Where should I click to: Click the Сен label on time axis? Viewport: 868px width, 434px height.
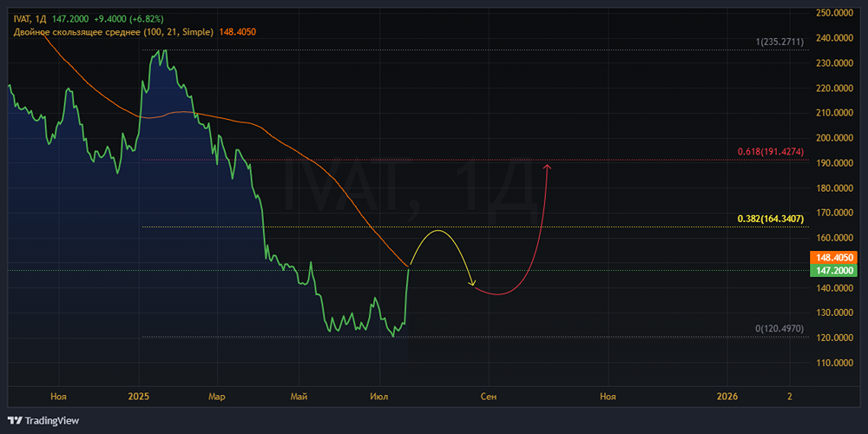pyautogui.click(x=489, y=396)
